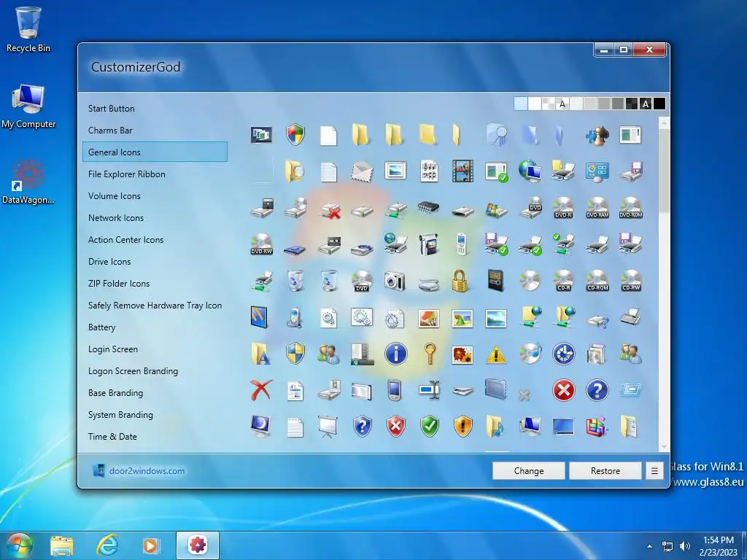Viewport: 747px width, 560px height.
Task: Open Logon Screen Branding section
Action: point(133,371)
